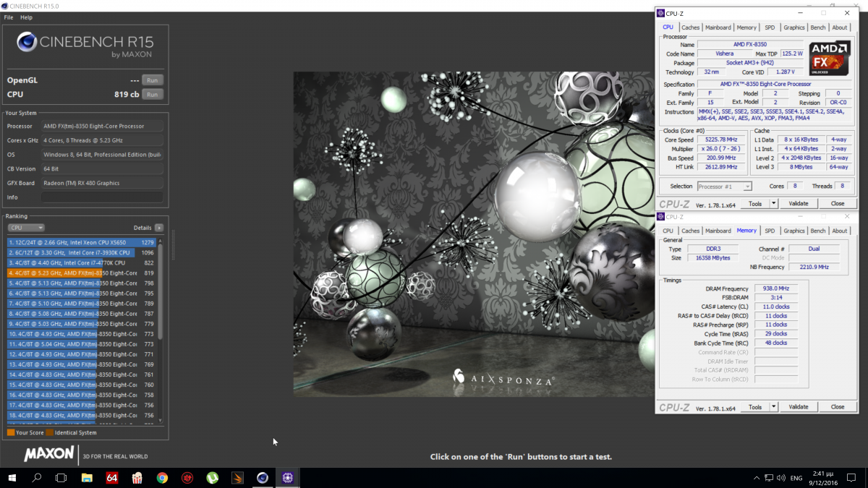The width and height of the screenshot is (868, 488).
Task: Open Bench tab in the CPU-Z processor window
Action: [x=818, y=27]
